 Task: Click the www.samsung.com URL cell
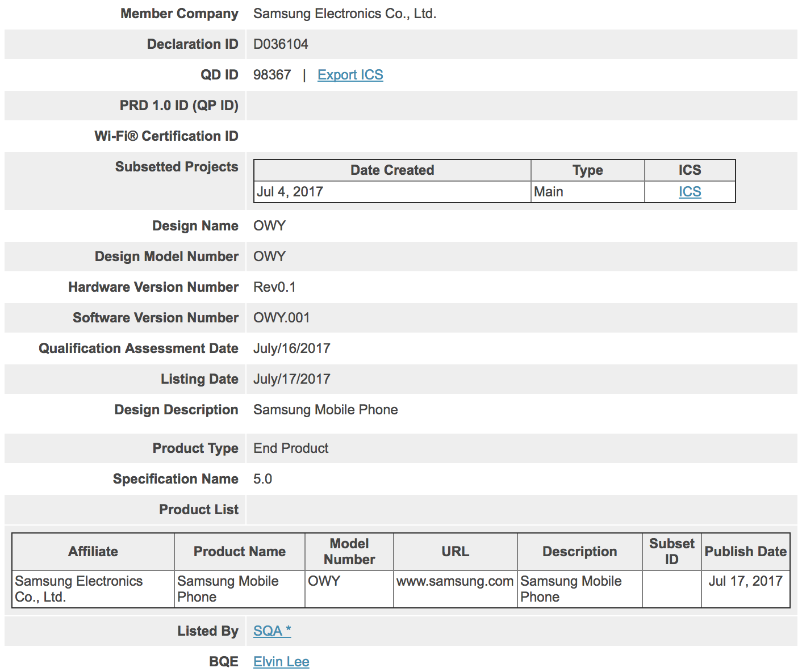455,581
